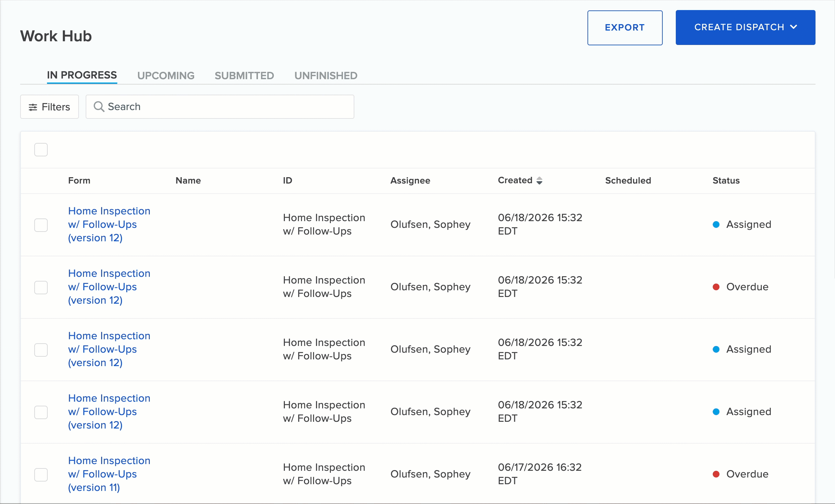Click the Work Hub page title
This screenshot has height=504, width=835.
[x=56, y=36]
